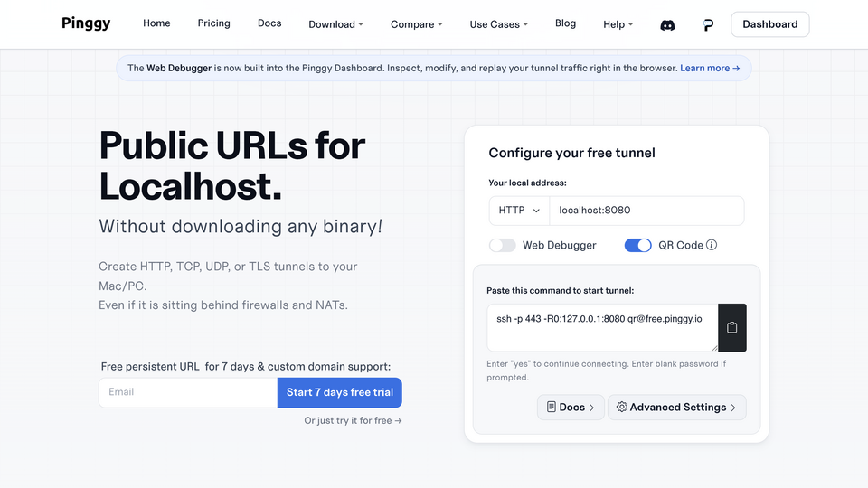The width and height of the screenshot is (868, 488).
Task: Click the "Your local address:" label
Action: (x=527, y=183)
